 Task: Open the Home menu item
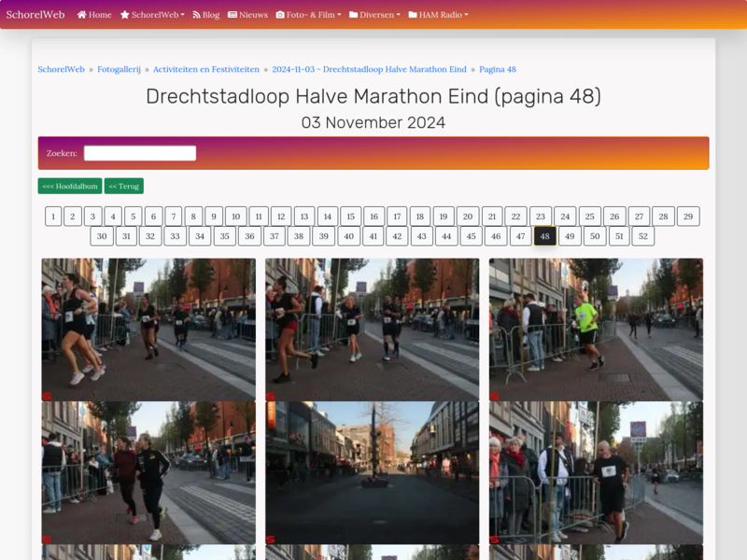[94, 15]
